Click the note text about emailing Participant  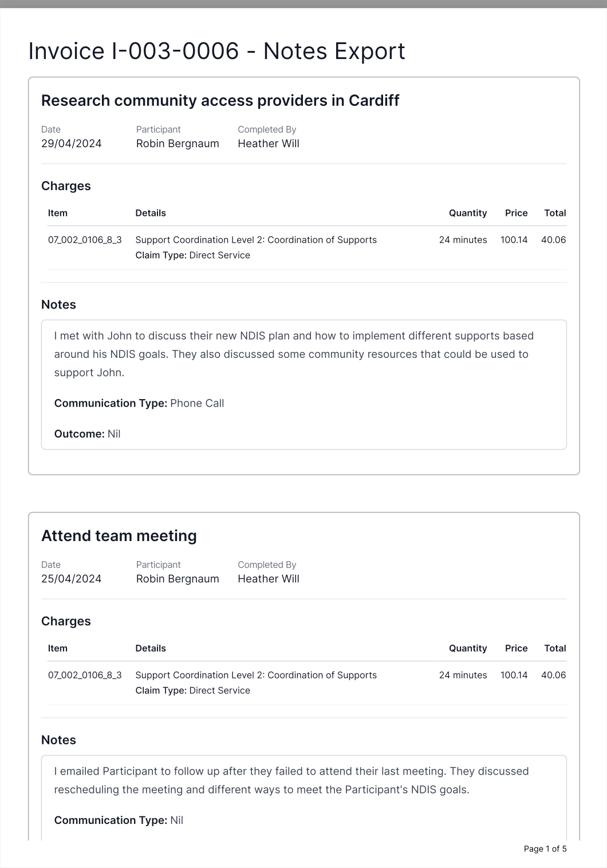291,780
